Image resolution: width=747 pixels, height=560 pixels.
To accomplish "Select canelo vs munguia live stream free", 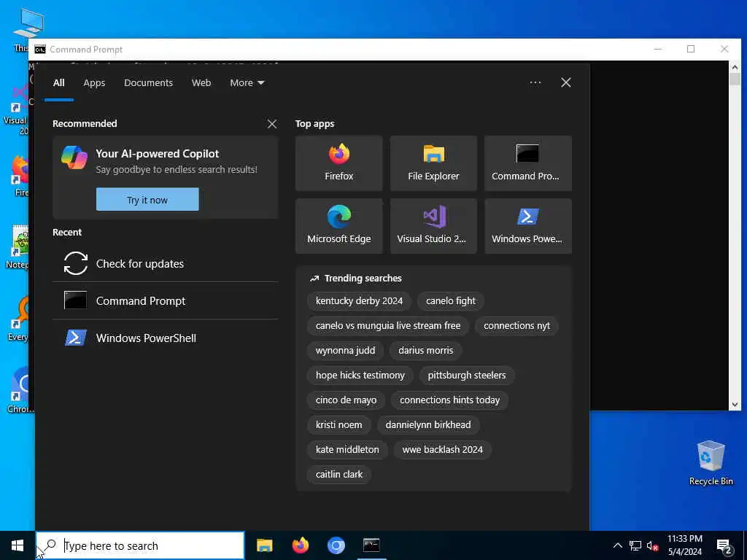I will point(388,326).
